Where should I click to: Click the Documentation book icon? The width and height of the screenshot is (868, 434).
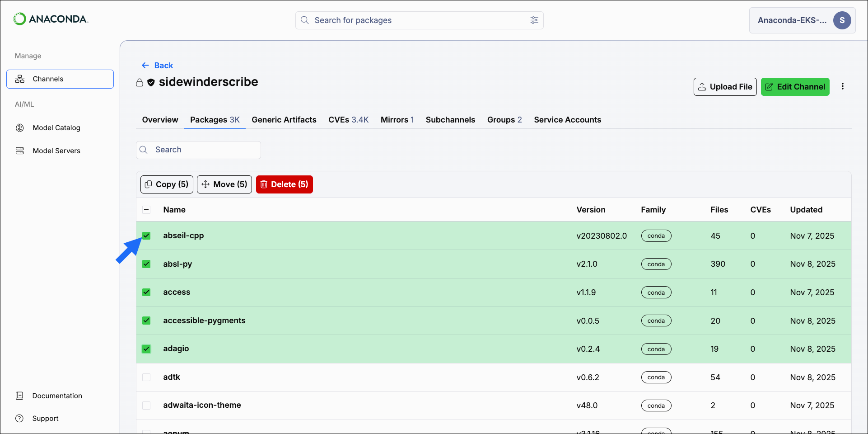click(x=19, y=396)
